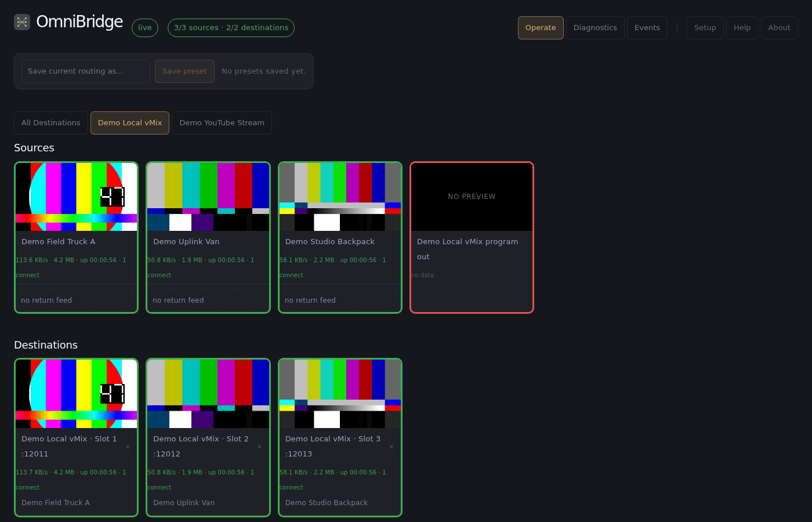Screen dimensions: 812x522
Task: Focus the Save current routing as field
Action: 86,71
